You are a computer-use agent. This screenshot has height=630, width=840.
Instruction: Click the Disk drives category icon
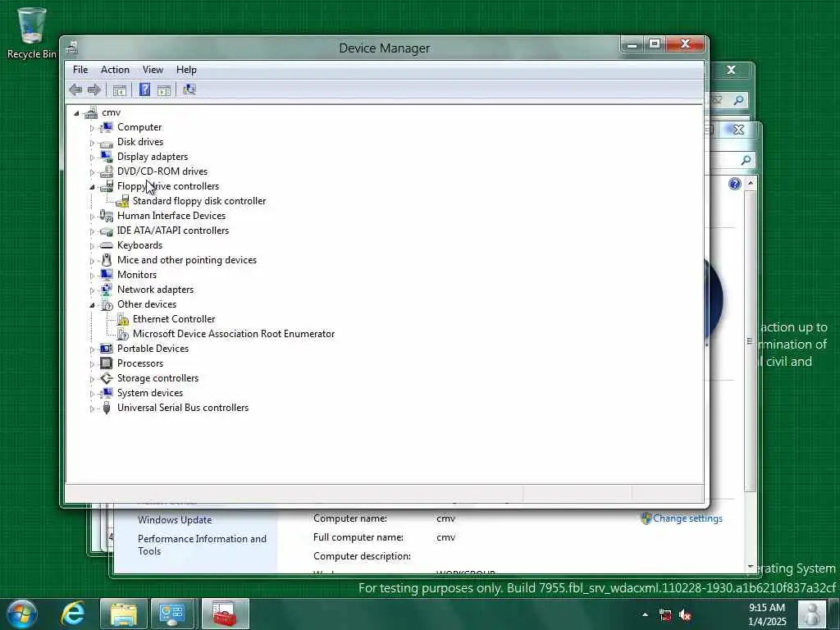107,143
